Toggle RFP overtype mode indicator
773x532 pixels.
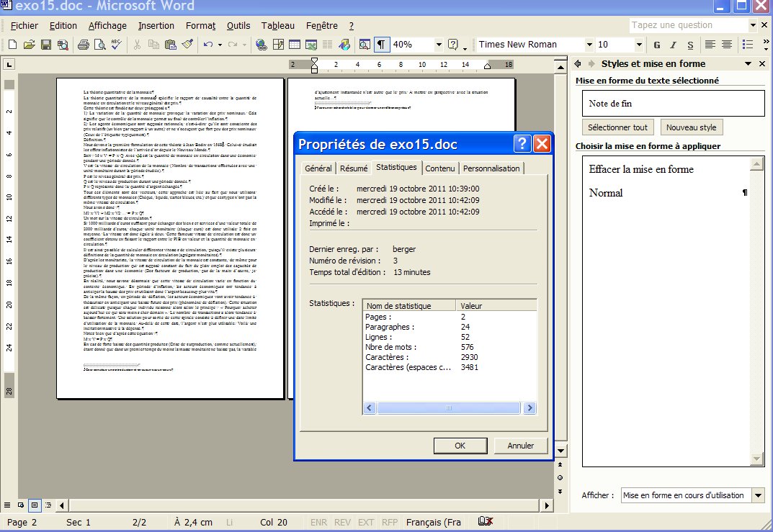pos(390,522)
